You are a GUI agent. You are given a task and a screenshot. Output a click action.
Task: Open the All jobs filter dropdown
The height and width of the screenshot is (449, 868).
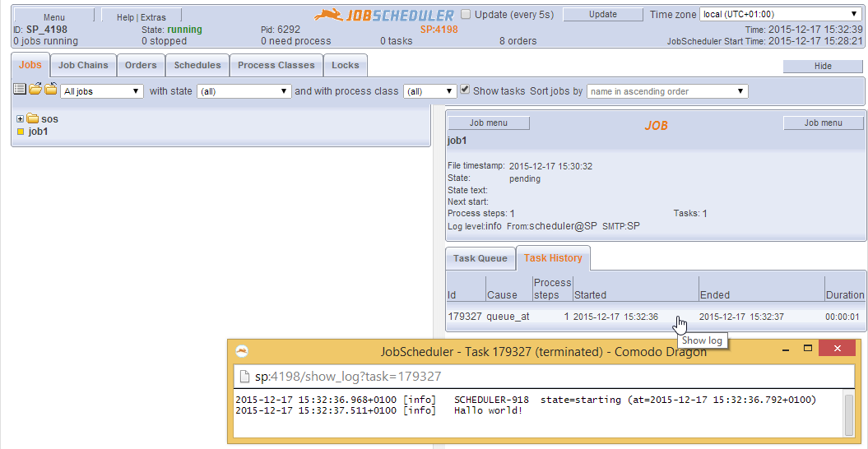coord(102,91)
